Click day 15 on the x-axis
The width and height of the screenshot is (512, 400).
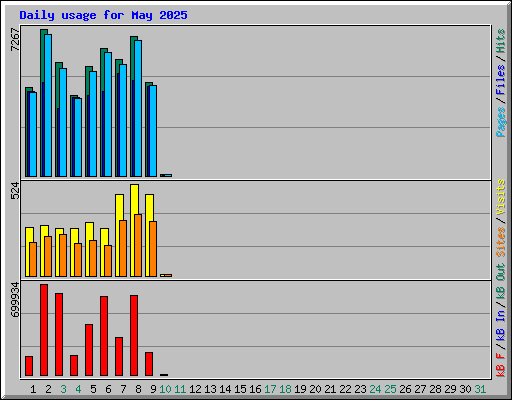pos(240,389)
